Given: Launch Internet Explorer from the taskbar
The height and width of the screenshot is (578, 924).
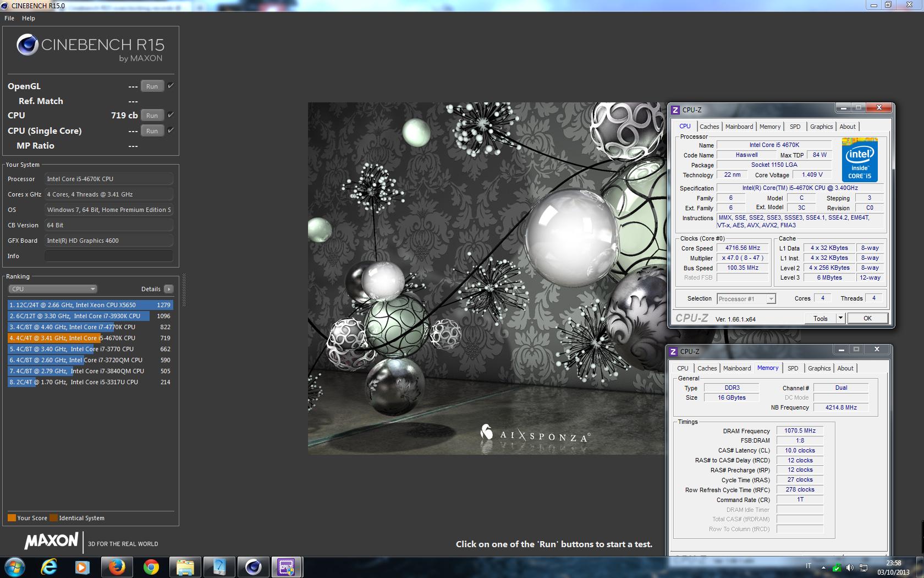Looking at the screenshot, I should point(49,567).
